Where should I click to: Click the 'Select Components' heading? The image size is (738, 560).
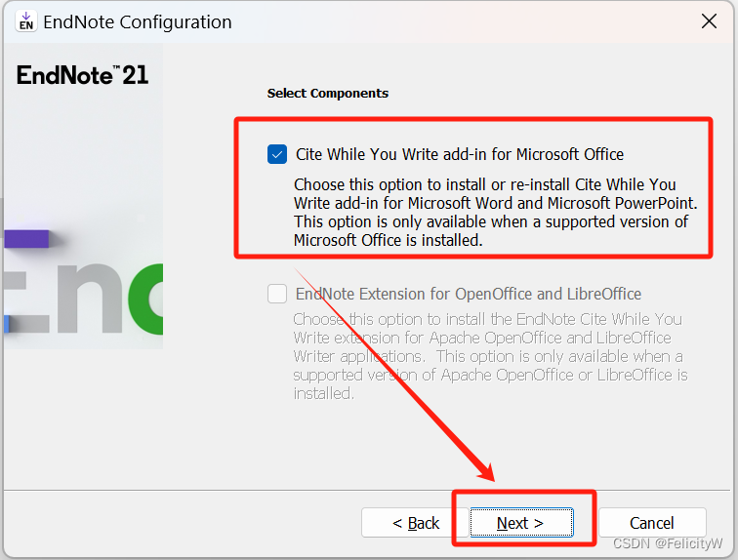328,93
